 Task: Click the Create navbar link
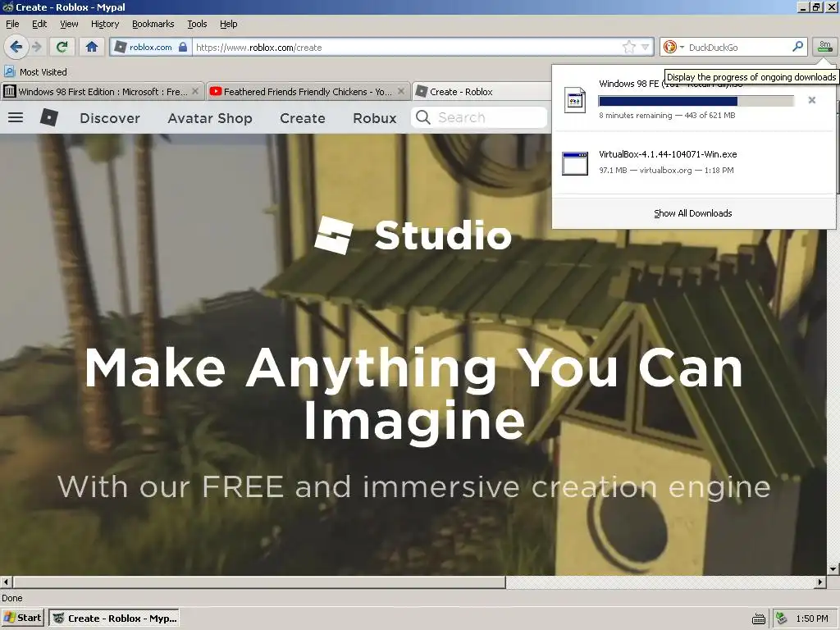pos(302,118)
